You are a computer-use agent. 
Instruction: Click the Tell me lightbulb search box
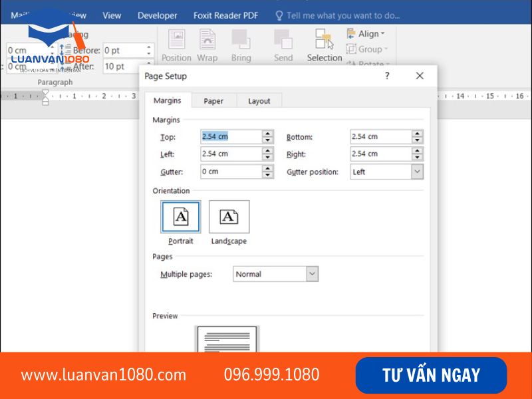(338, 15)
